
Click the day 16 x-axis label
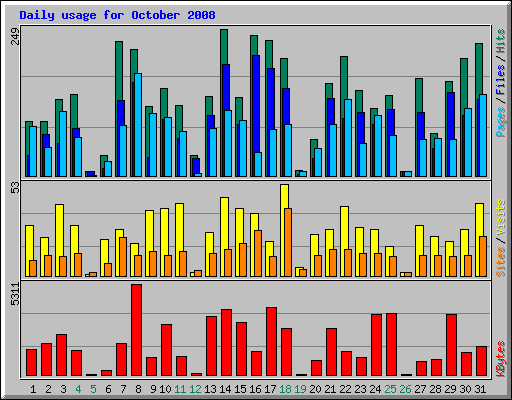pos(255,389)
